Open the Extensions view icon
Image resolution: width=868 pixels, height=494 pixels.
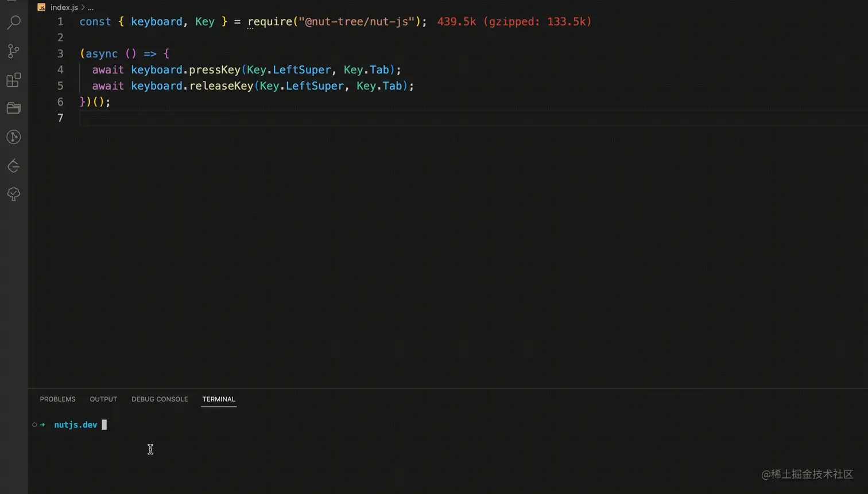click(14, 80)
